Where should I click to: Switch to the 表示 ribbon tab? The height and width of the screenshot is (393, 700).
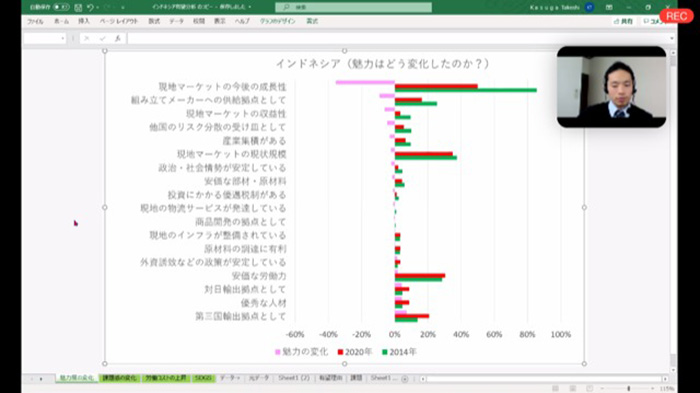coord(220,21)
